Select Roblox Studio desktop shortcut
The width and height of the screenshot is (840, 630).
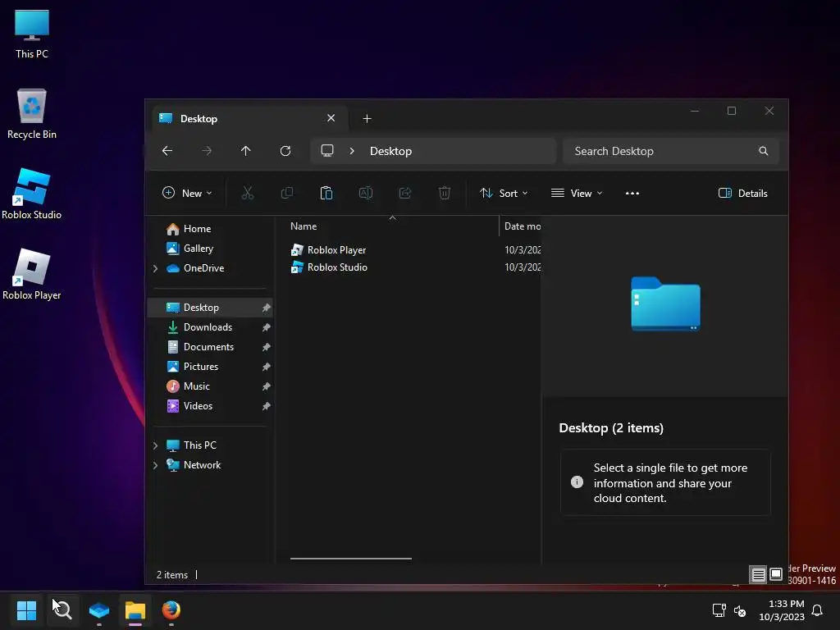[32, 194]
